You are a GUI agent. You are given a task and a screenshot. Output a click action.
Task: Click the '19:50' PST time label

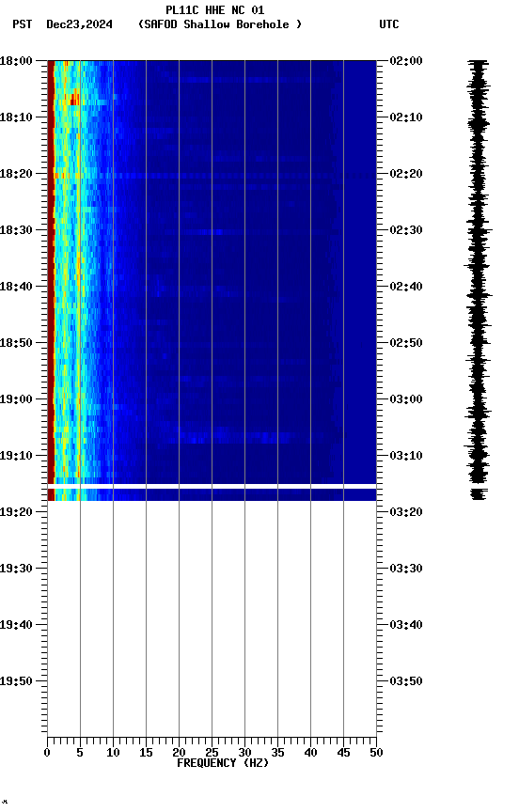pyautogui.click(x=16, y=681)
